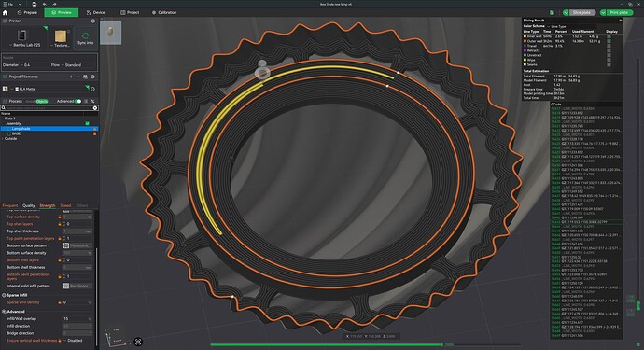Open Print plate dropdown arrow
The width and height of the screenshot is (644, 350).
pos(603,13)
